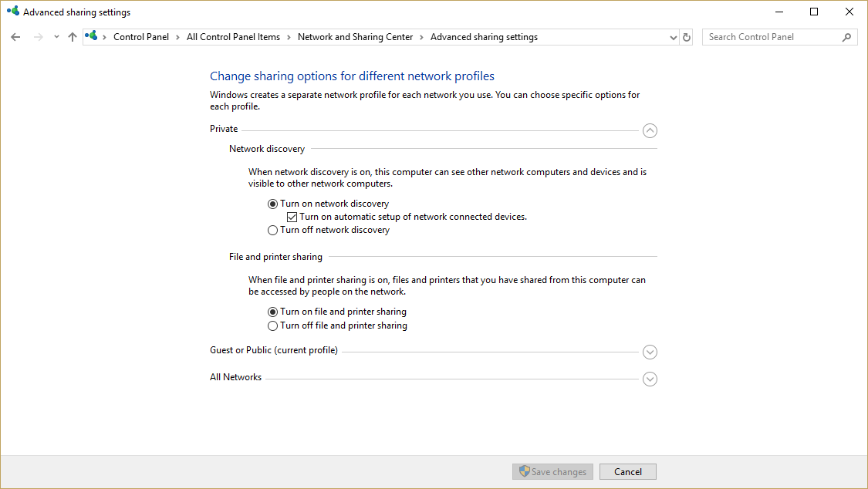Go back with the back arrow
868x489 pixels.
[15, 37]
